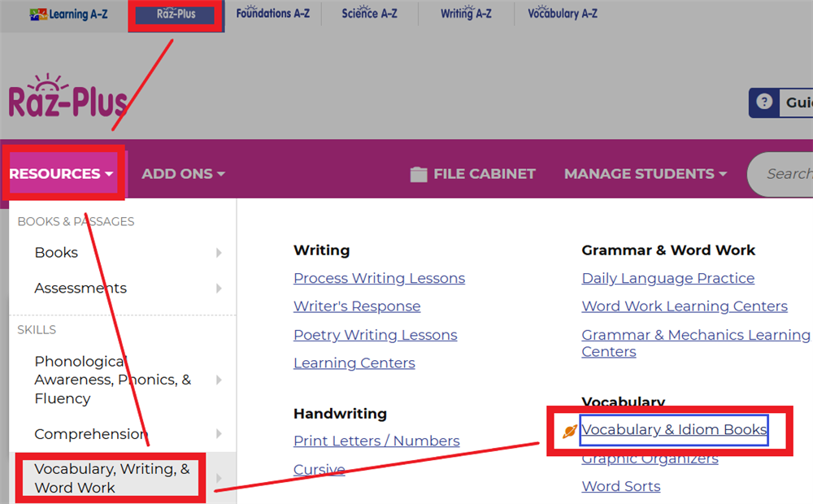Click the planet icon beside Vocabulary & Idiom Books
813x504 pixels.
[570, 430]
